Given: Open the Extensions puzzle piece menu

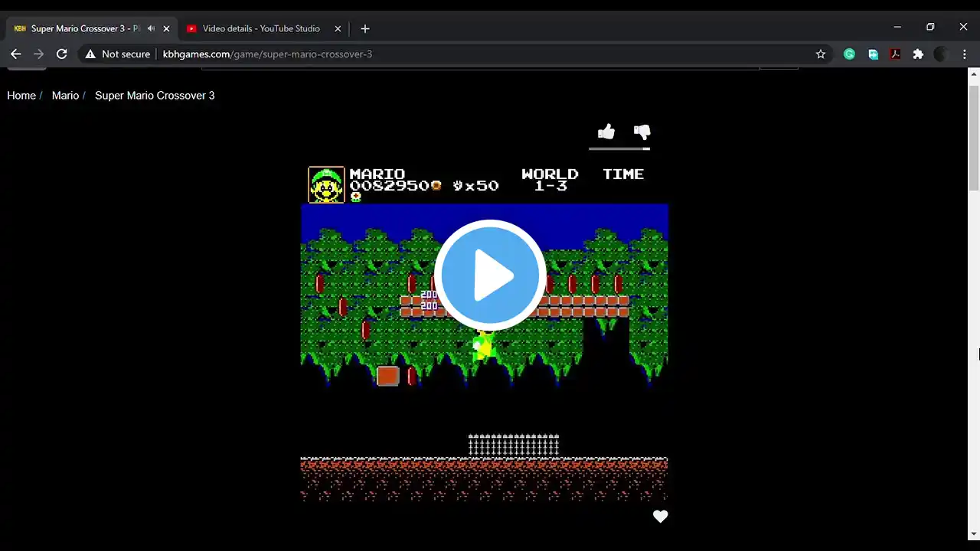Looking at the screenshot, I should point(918,54).
